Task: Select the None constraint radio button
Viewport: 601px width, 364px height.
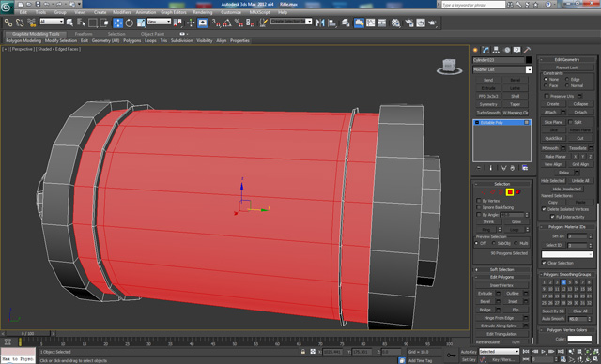Action: pos(546,79)
